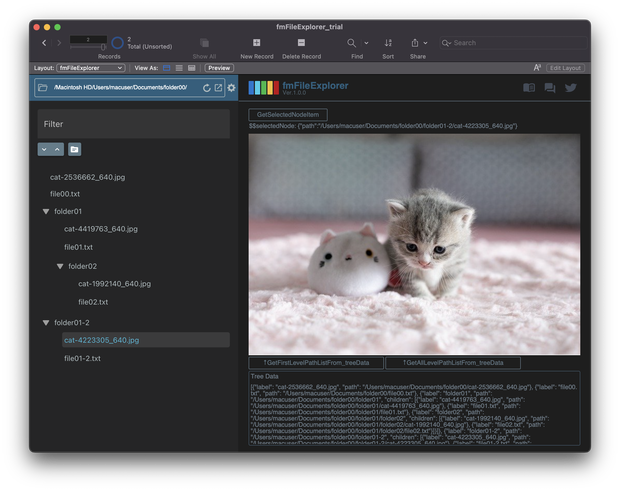Click the New Record toolbar icon
Viewport: 620px width, 491px height.
coord(257,43)
